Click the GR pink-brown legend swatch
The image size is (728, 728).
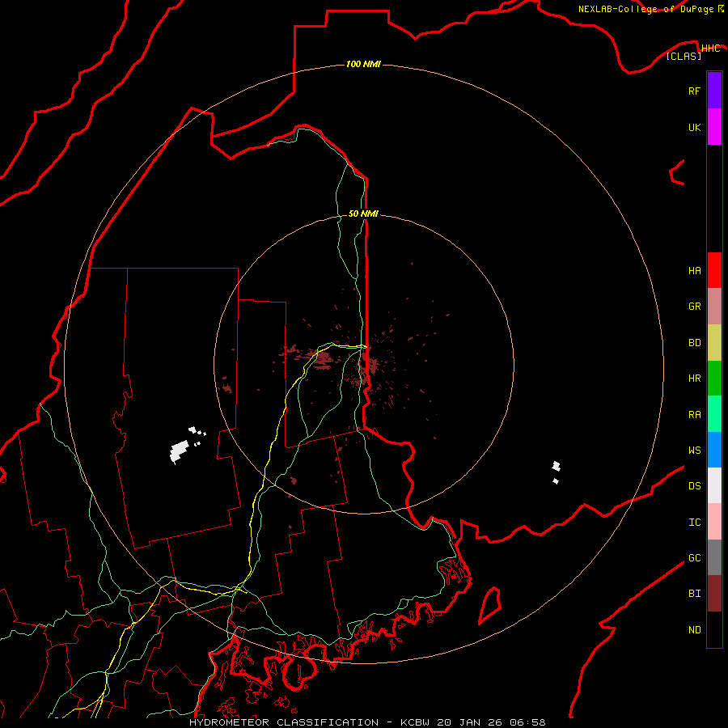[x=714, y=306]
